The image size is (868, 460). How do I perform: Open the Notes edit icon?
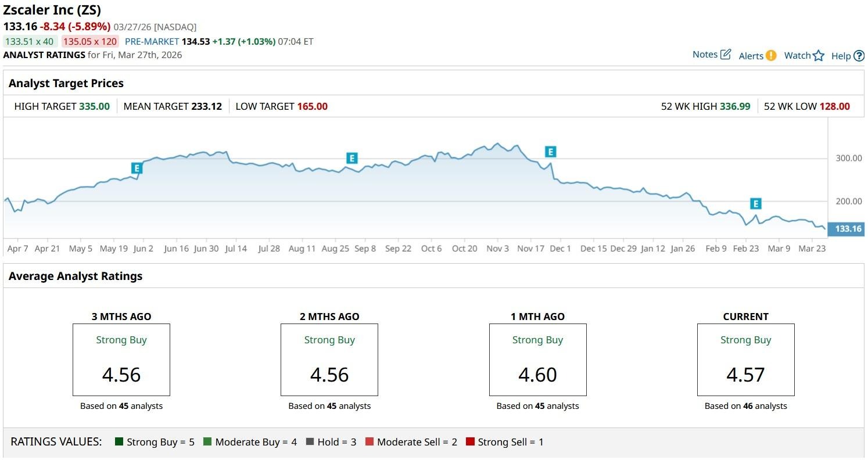click(x=725, y=55)
